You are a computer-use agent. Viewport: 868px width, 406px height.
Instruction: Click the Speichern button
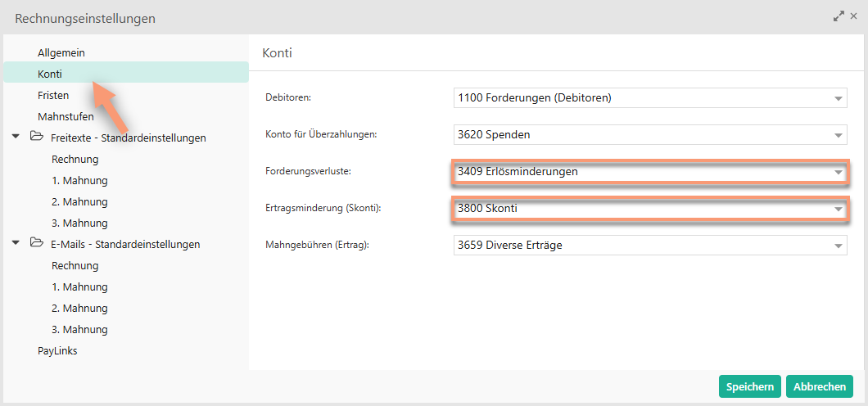pyautogui.click(x=749, y=386)
